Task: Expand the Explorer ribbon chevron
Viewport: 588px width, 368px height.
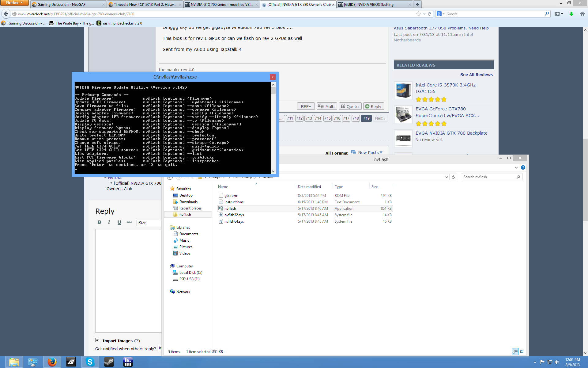Action: coord(516,167)
